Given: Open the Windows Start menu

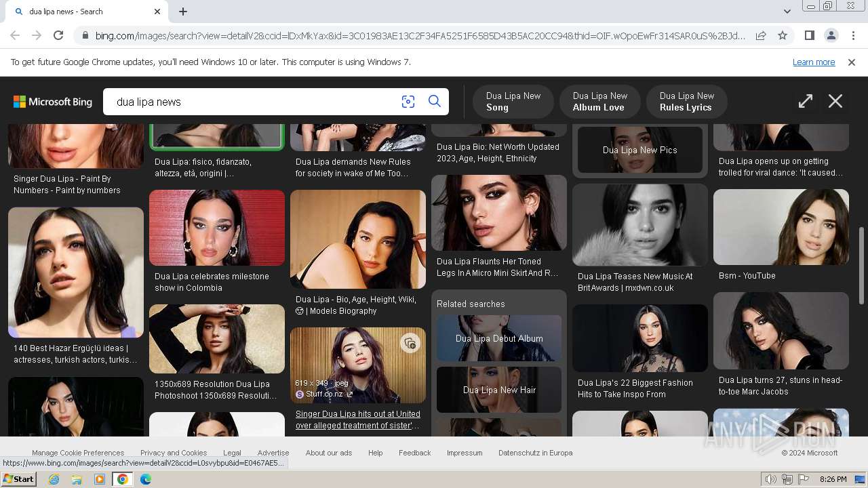Looking at the screenshot, I should (18, 479).
